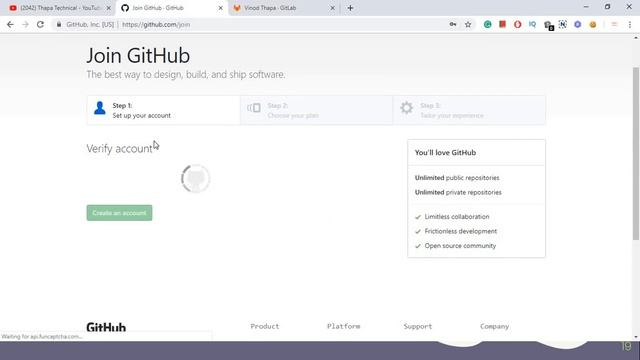This screenshot has width=640, height=360.
Task: Switch to the Vinod Thapa GitLab tab
Action: click(x=283, y=8)
